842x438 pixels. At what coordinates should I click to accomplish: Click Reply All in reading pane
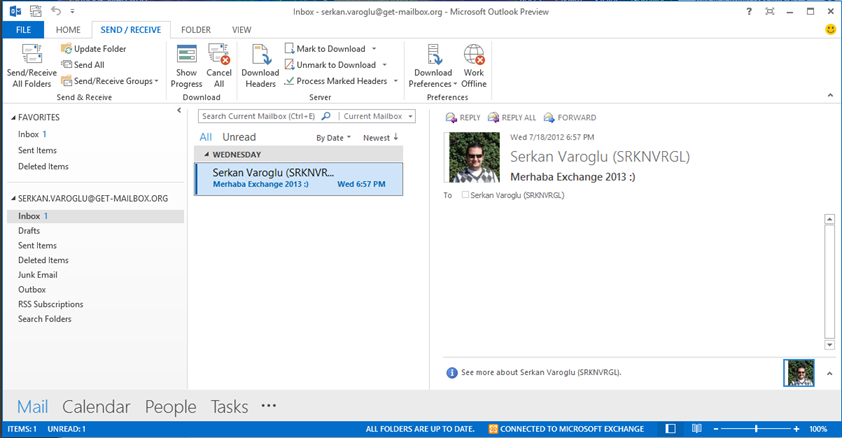pyautogui.click(x=512, y=118)
